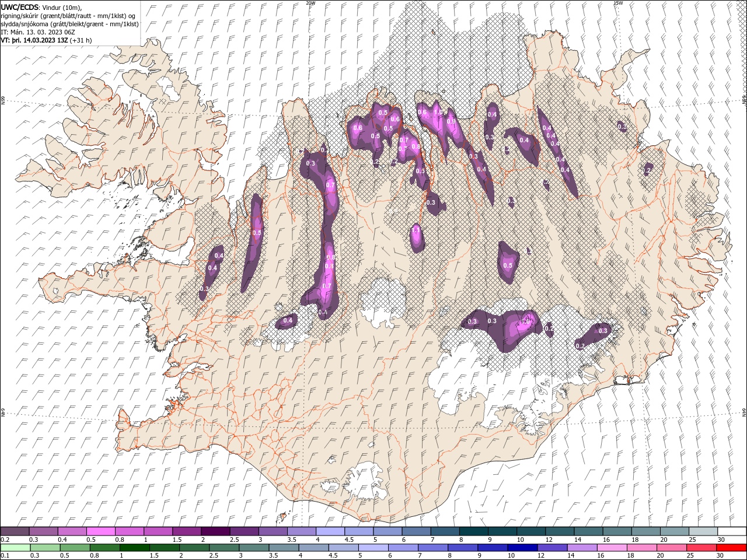The image size is (747, 560).
Task: Click the '0.1' label under the rain legend
Action: [5, 556]
